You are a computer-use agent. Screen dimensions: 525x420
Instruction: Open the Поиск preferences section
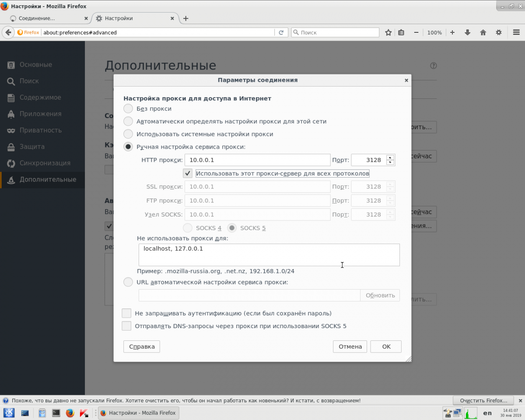click(x=42, y=81)
